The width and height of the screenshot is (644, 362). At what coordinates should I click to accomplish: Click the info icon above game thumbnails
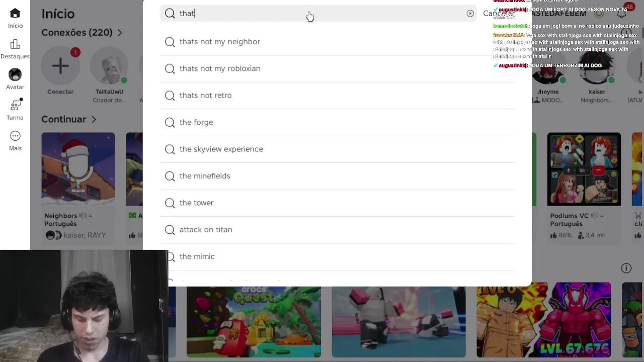pyautogui.click(x=626, y=268)
